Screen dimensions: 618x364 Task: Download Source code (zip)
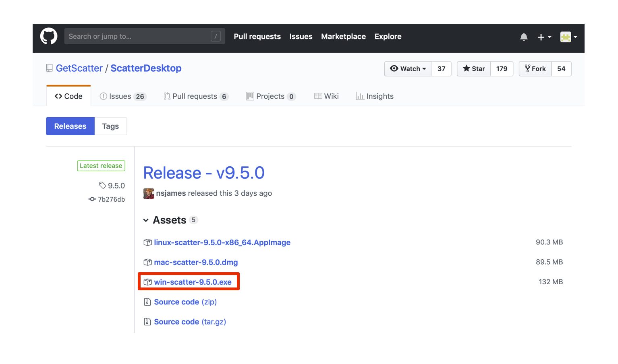click(x=185, y=302)
